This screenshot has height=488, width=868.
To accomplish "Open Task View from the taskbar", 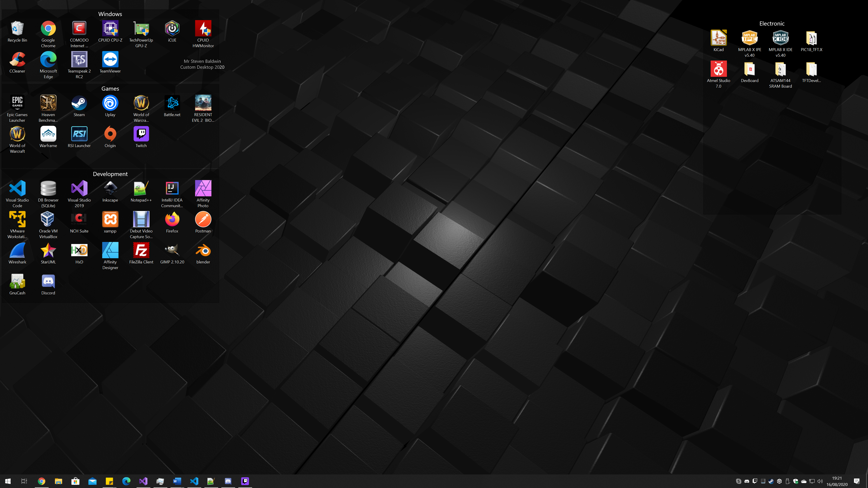I will pyautogui.click(x=24, y=481).
